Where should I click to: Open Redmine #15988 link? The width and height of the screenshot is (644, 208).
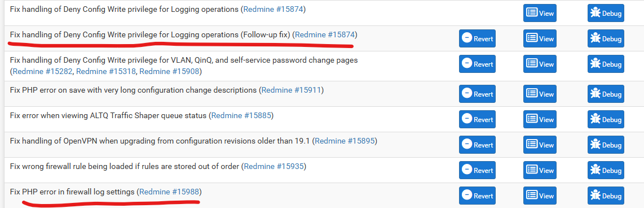pos(169,192)
